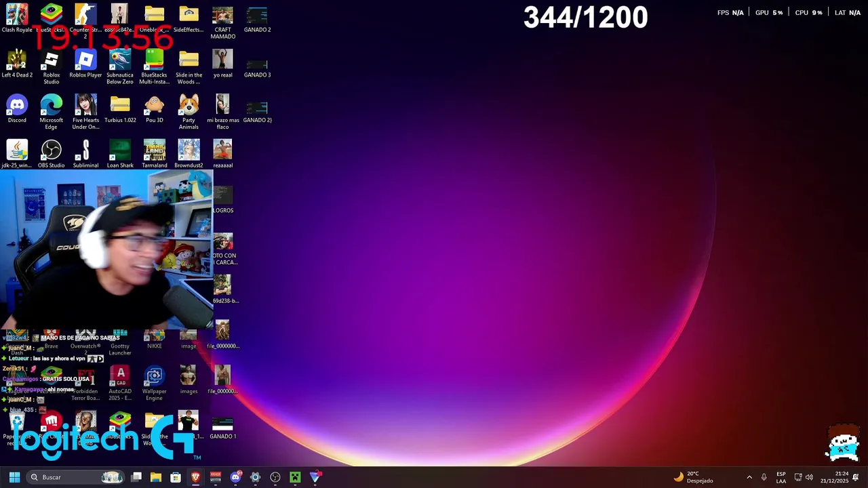Launch the Roblox Player shortcut
The height and width of the screenshot is (488, 868).
[85, 64]
